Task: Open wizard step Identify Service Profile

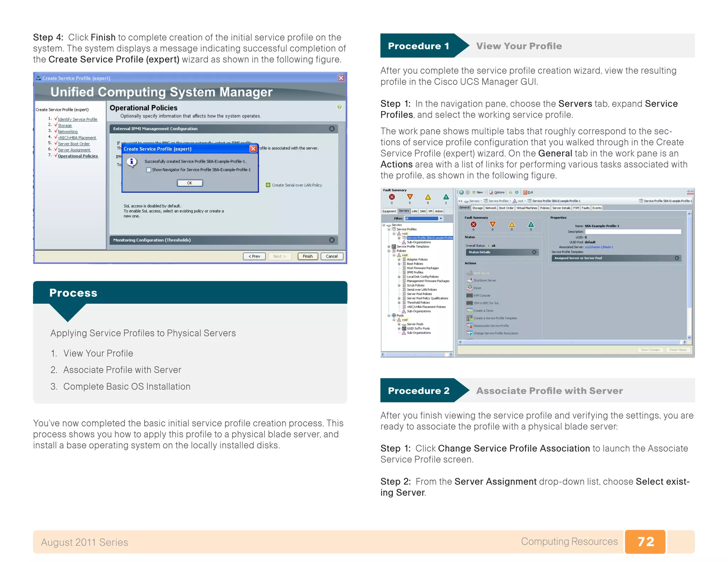Action: (77, 119)
